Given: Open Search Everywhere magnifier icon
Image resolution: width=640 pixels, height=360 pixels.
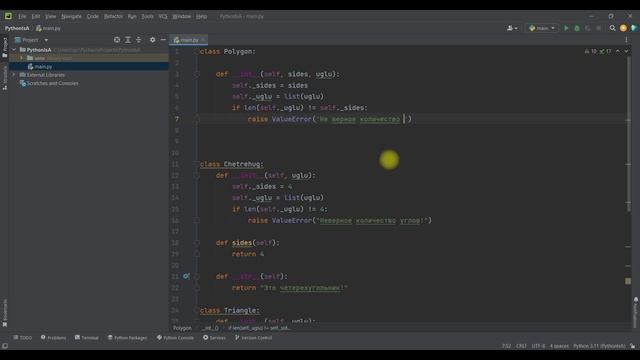Looking at the screenshot, I should 612,28.
